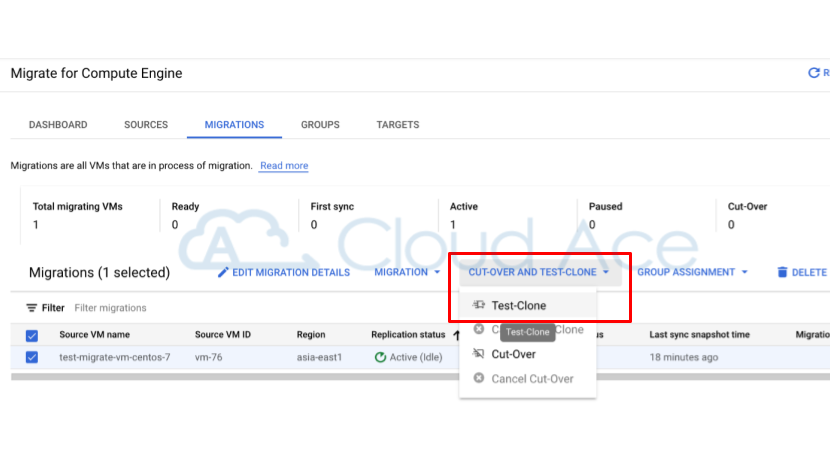Switch to the Dashboard tab
Viewport: 830px width, 470px height.
[58, 125]
